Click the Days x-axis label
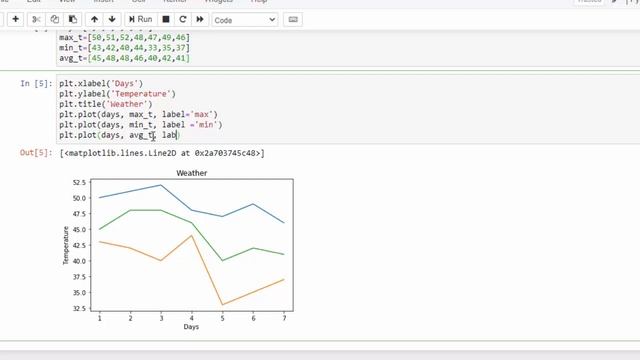 [191, 327]
